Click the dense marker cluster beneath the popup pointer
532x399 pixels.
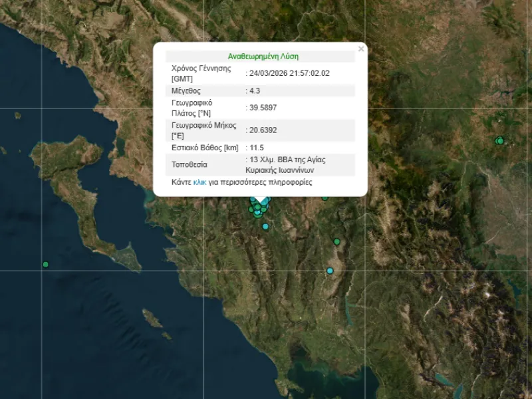coord(257,210)
